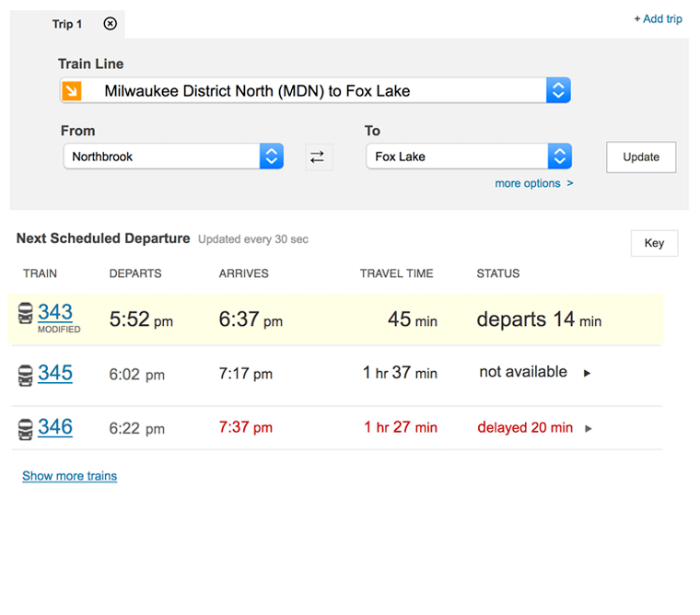The image size is (700, 615).
Task: Open the more options link
Action: 534,183
